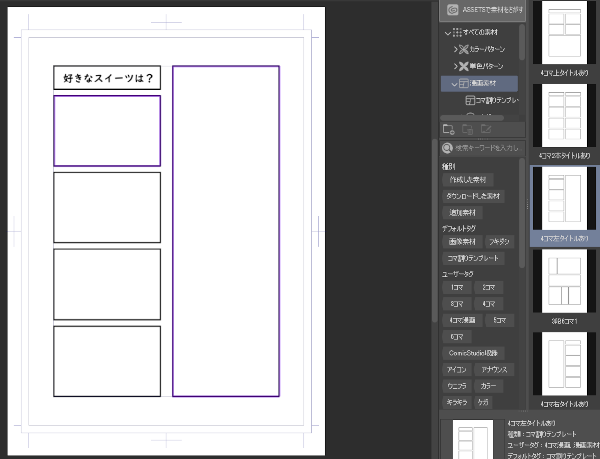Select the ウニフラ user tag
This screenshot has height=459, width=600.
456,386
